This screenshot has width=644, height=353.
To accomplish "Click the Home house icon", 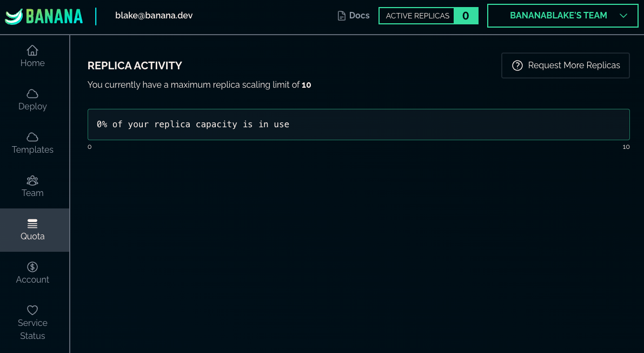I will point(32,50).
